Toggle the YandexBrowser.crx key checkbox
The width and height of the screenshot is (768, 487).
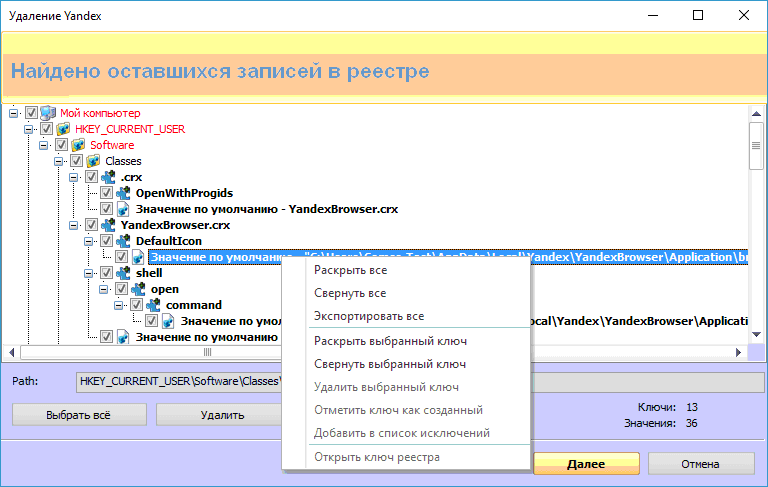pyautogui.click(x=92, y=225)
